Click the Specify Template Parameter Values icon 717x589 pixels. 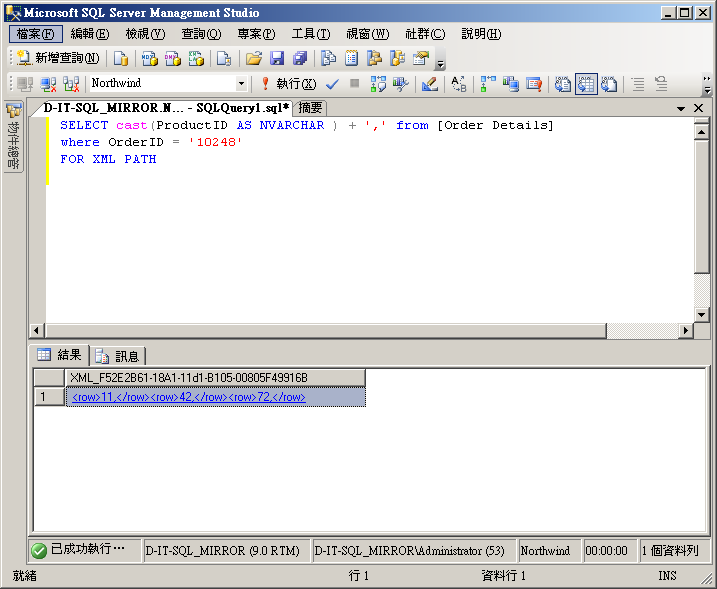pyautogui.click(x=459, y=84)
